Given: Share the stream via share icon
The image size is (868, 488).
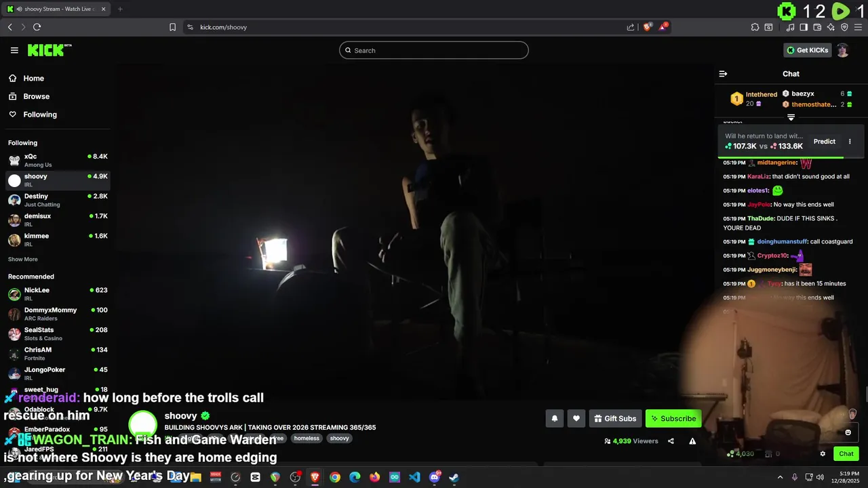Looking at the screenshot, I should [671, 441].
